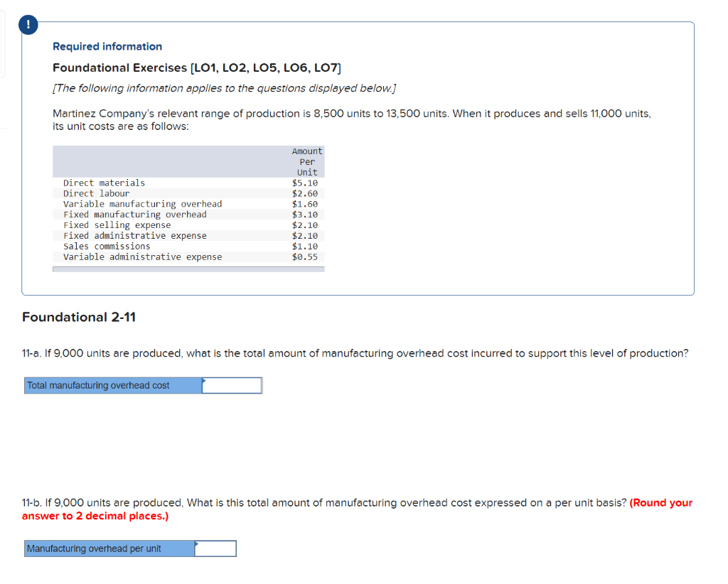728x584 pixels.
Task: Select the Fixed administrative expense row label
Action: 135,236
